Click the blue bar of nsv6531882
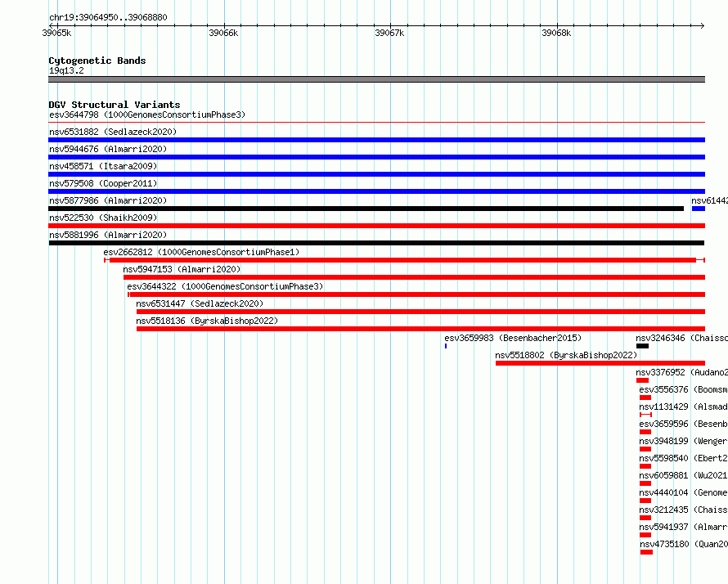Screen dimensions: 728x584 pyautogui.click(x=376, y=140)
